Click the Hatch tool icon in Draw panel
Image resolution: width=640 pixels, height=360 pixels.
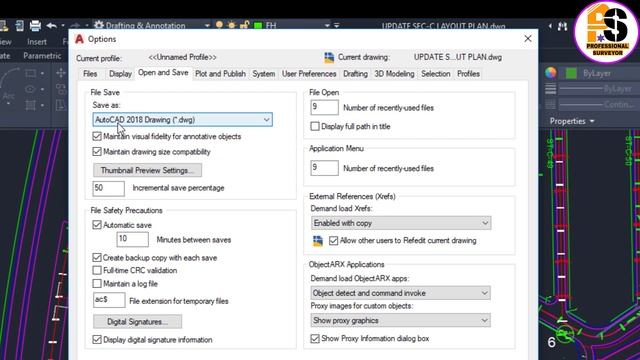tap(30, 105)
